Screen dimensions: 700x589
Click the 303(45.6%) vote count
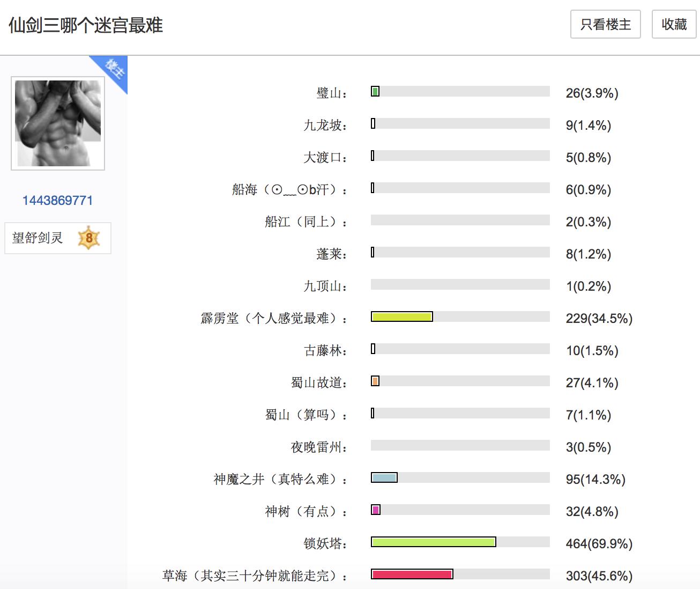pyautogui.click(x=599, y=576)
